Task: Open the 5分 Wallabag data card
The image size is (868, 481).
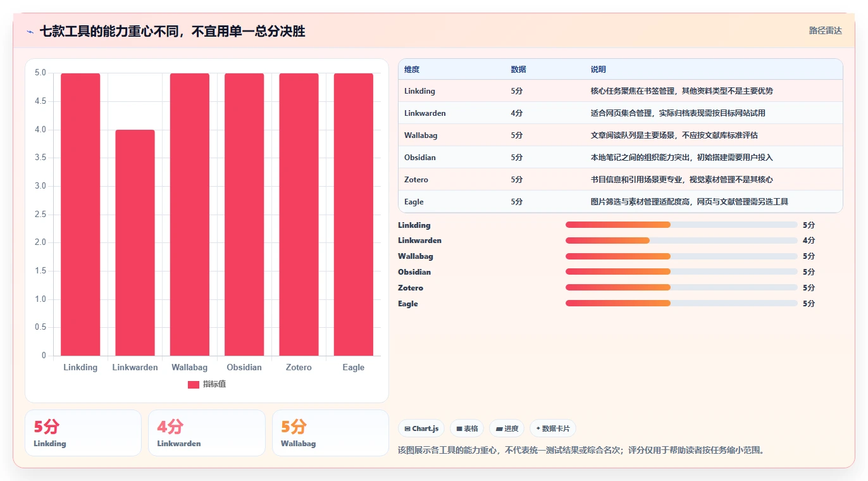Action: pyautogui.click(x=330, y=433)
